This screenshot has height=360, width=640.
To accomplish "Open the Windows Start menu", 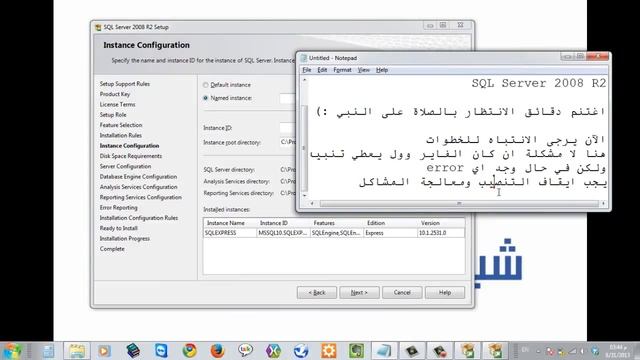I will tap(12, 351).
